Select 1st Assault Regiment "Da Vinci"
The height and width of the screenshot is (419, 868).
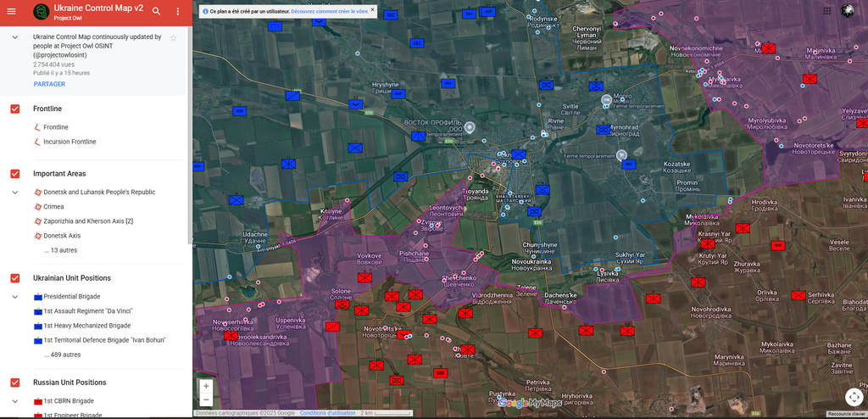point(88,311)
